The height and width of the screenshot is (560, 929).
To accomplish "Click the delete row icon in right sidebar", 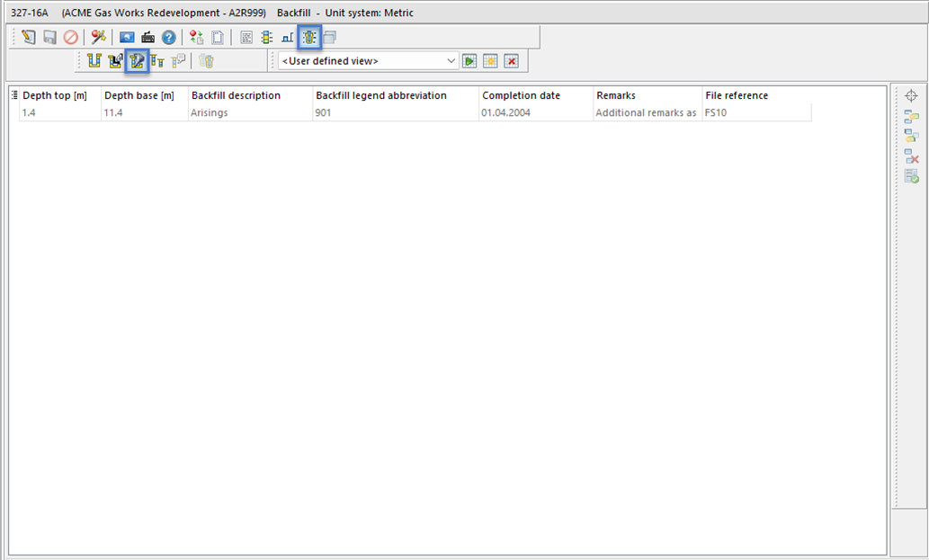I will (x=911, y=156).
